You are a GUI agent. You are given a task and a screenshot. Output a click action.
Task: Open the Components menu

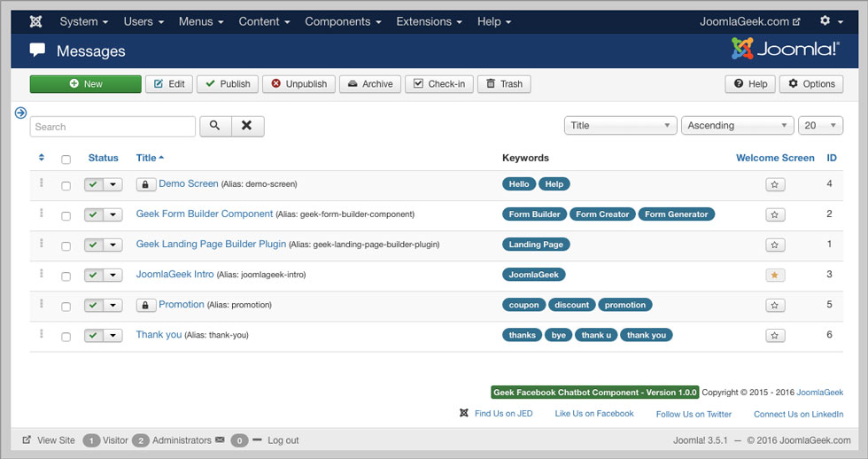[x=343, y=21]
